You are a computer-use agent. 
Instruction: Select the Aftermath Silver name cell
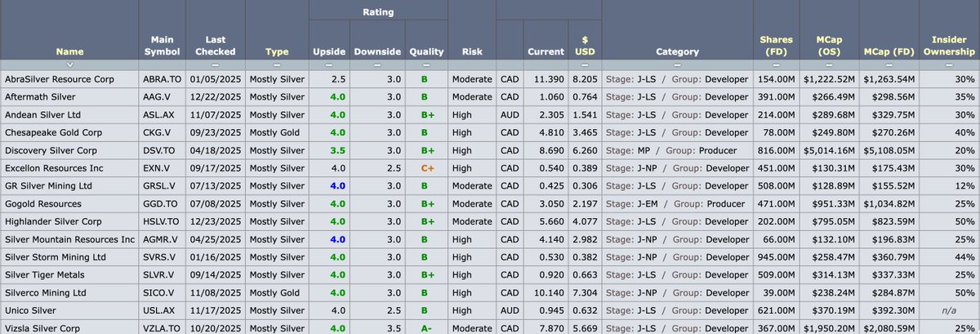point(69,96)
